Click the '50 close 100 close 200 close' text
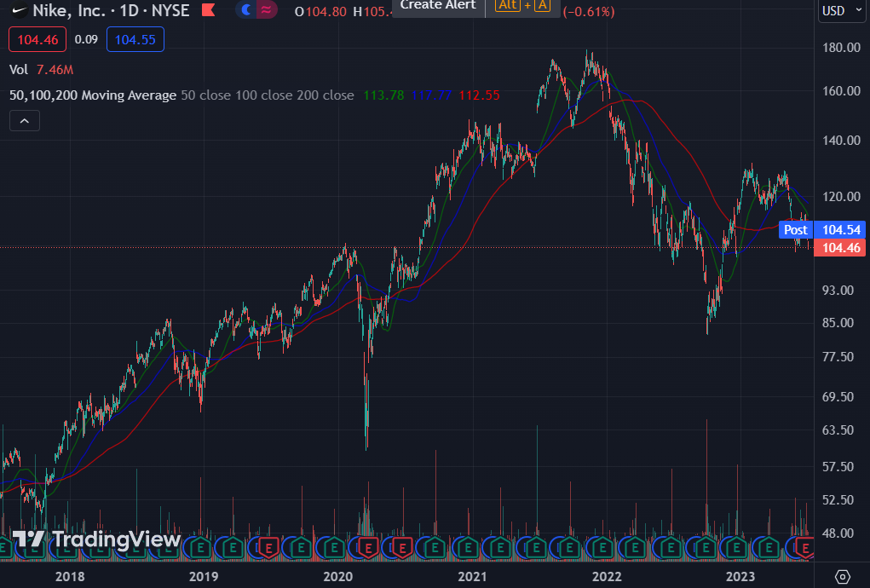870x588 pixels. (268, 95)
